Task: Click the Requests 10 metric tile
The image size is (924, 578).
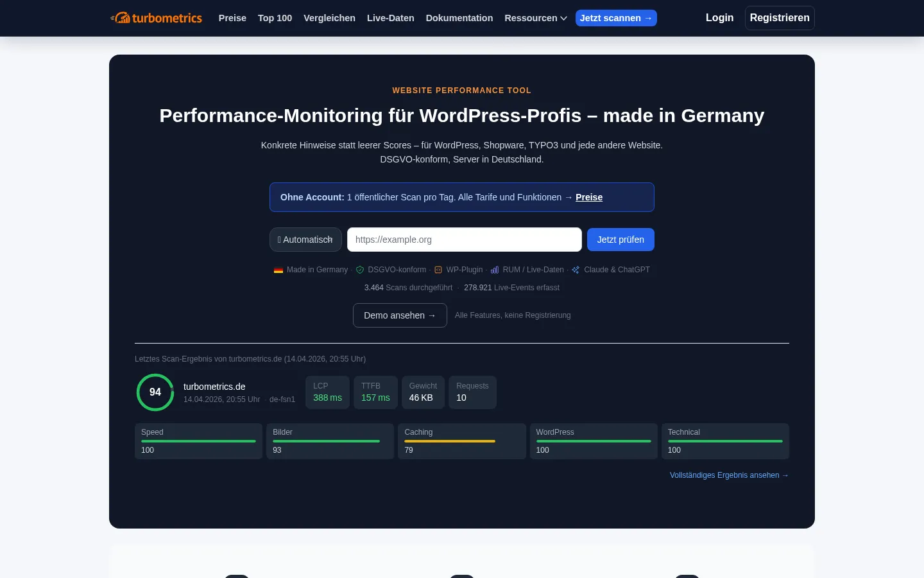Action: pos(472,392)
